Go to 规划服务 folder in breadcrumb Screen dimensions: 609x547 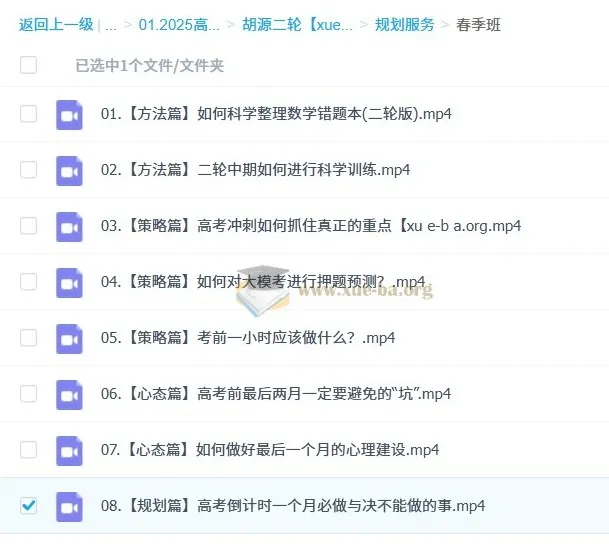(404, 25)
